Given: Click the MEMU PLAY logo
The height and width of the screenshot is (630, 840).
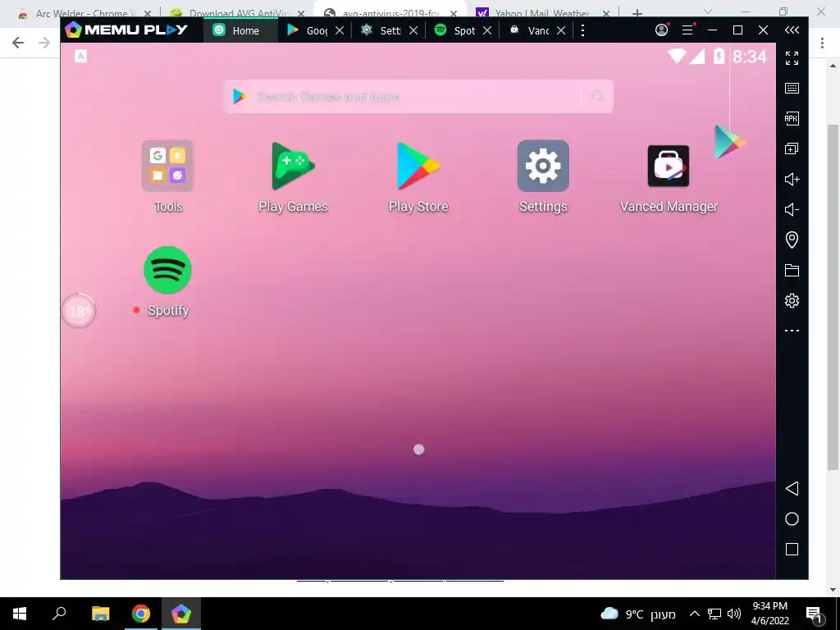Looking at the screenshot, I should point(126,30).
